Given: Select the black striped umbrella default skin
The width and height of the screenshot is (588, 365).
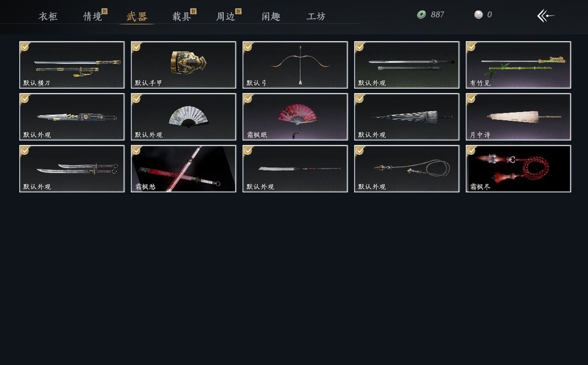Looking at the screenshot, I should tap(407, 117).
